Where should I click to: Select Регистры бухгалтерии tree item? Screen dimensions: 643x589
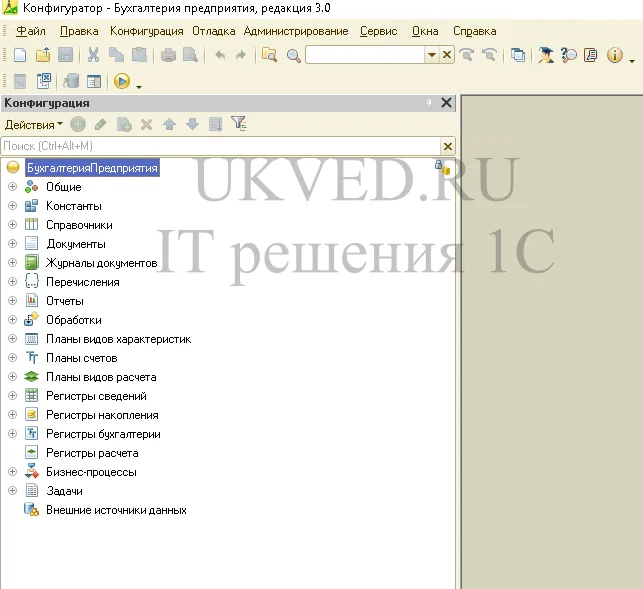pyautogui.click(x=103, y=434)
